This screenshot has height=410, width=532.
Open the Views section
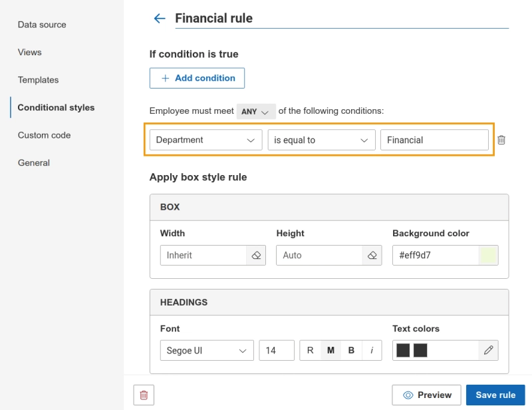tap(30, 53)
